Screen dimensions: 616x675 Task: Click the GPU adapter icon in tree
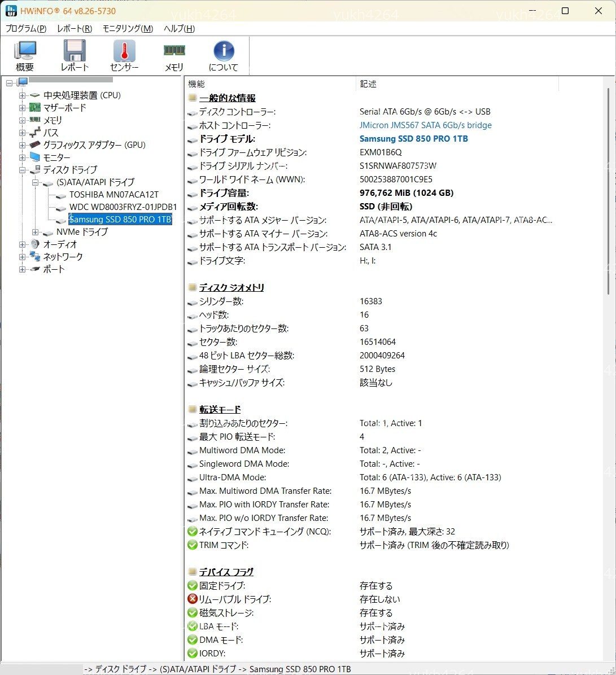[35, 144]
